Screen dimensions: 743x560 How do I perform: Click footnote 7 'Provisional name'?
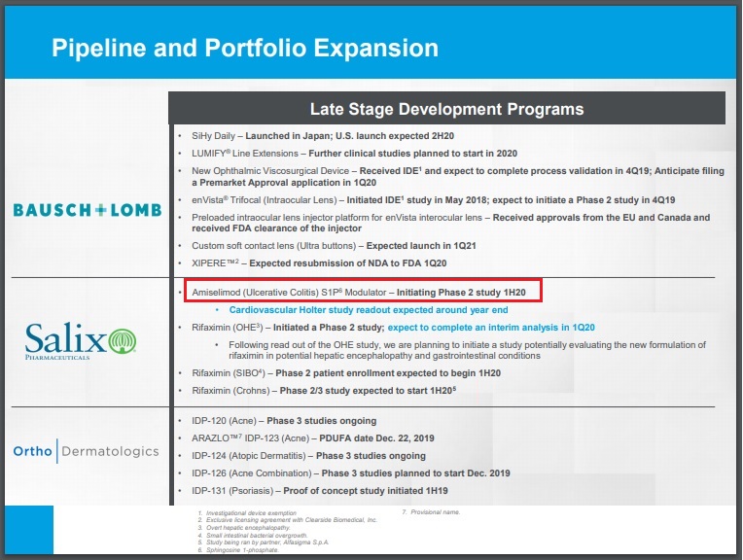click(431, 512)
